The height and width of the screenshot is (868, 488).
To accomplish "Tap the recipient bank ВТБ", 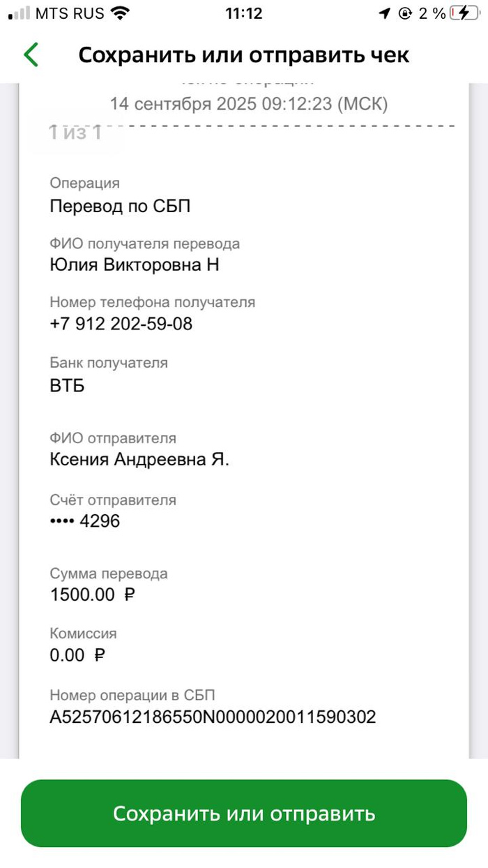I will click(x=68, y=384).
